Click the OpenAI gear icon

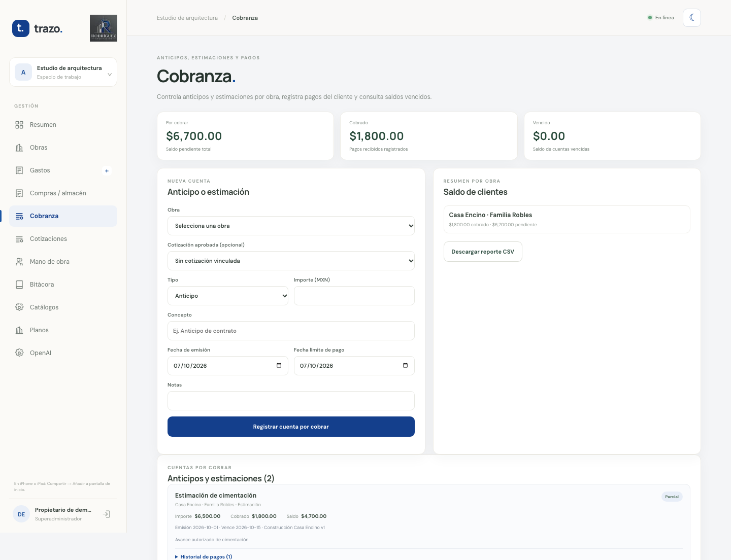(x=19, y=353)
